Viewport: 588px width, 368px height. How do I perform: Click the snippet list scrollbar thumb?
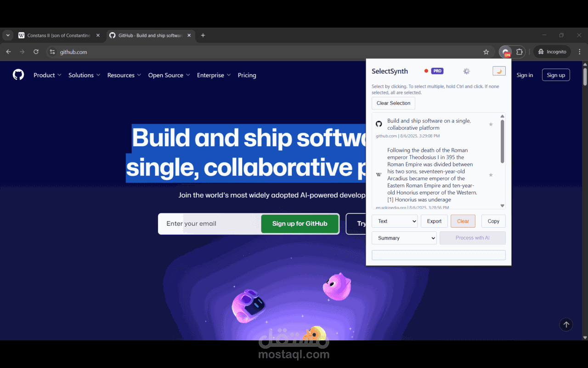(502, 141)
